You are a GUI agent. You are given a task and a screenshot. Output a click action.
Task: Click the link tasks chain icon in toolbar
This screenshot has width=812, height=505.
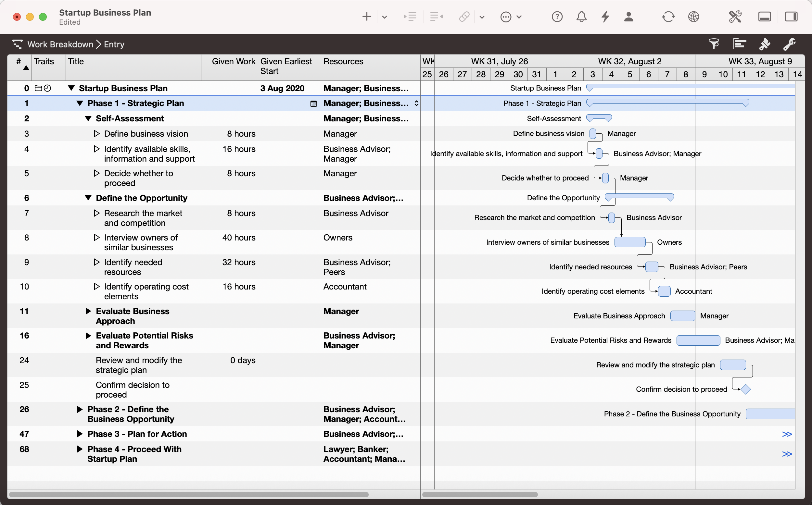(x=464, y=16)
